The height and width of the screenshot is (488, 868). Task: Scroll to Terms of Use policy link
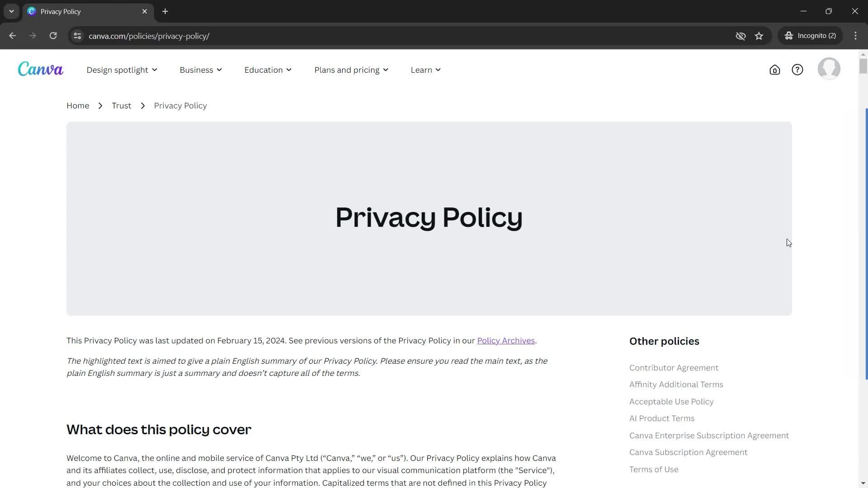(x=653, y=470)
